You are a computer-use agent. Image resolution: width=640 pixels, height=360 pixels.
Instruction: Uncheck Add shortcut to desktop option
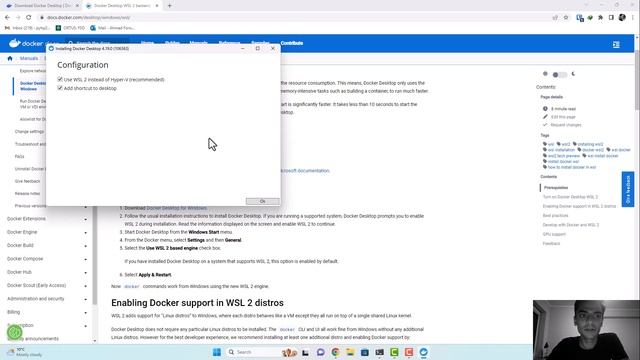(x=60, y=88)
